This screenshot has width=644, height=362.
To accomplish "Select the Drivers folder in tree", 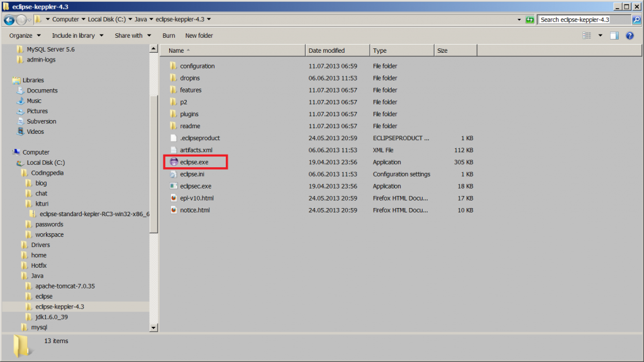I will pos(40,245).
